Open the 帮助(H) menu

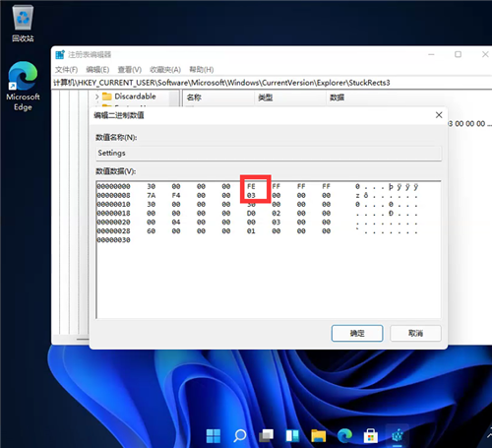[x=202, y=70]
